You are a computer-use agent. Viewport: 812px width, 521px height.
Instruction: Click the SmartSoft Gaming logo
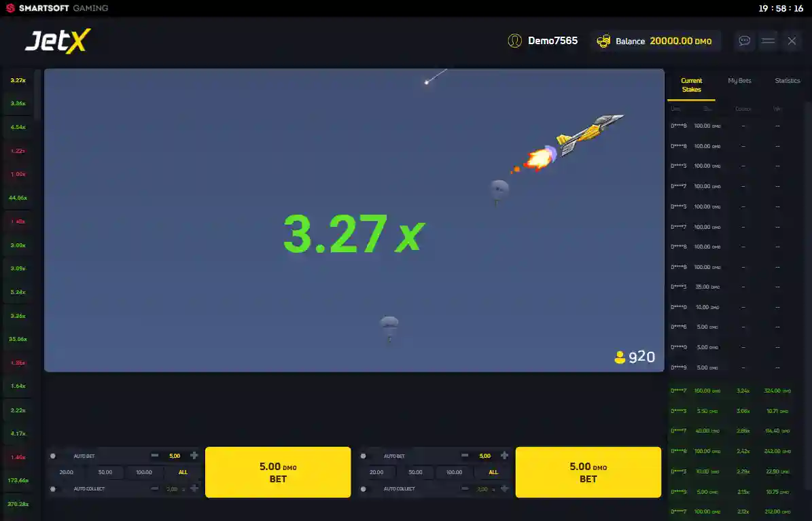pyautogui.click(x=56, y=8)
